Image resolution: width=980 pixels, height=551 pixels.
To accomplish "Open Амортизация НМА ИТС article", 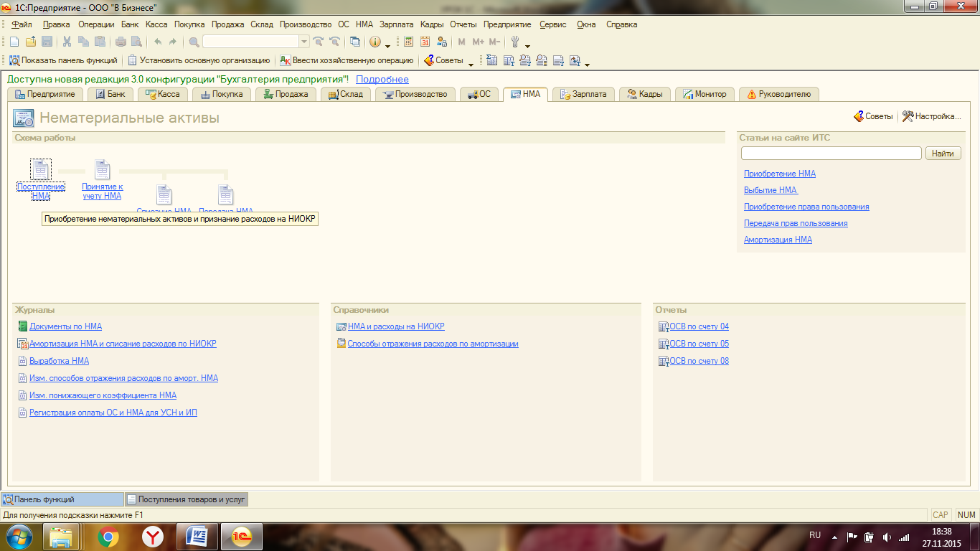I will pos(778,240).
